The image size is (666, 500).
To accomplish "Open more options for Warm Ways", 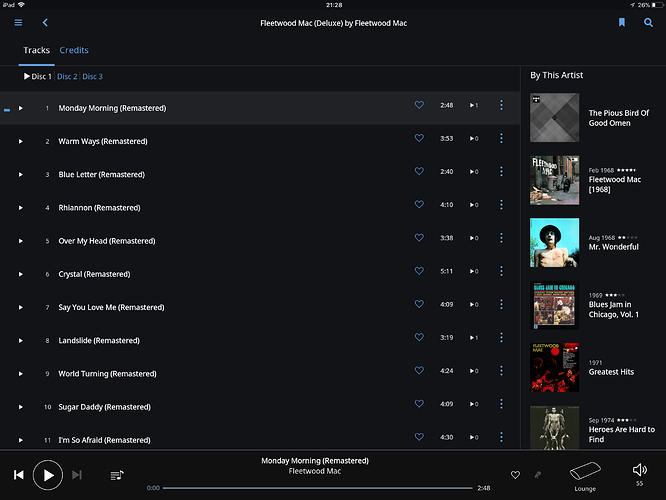I will click(501, 138).
